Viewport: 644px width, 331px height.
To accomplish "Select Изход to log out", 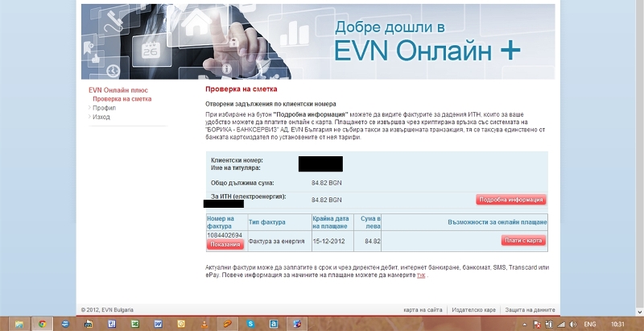I will [x=101, y=117].
